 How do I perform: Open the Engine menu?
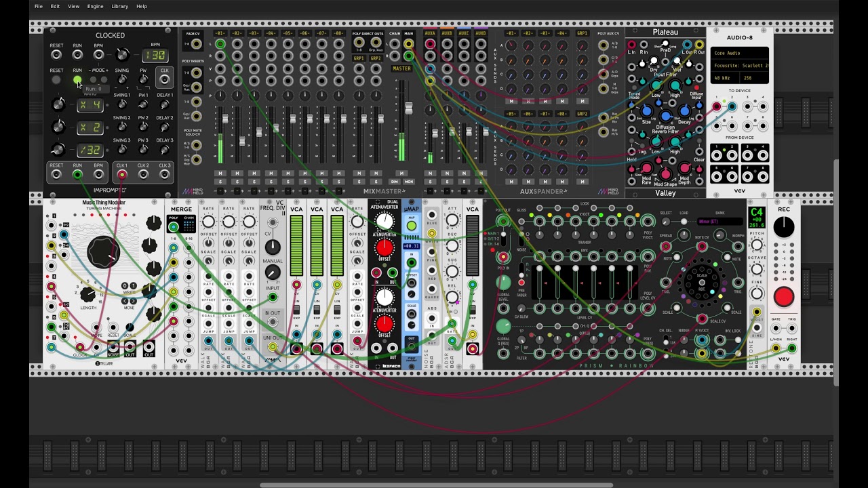click(x=95, y=6)
